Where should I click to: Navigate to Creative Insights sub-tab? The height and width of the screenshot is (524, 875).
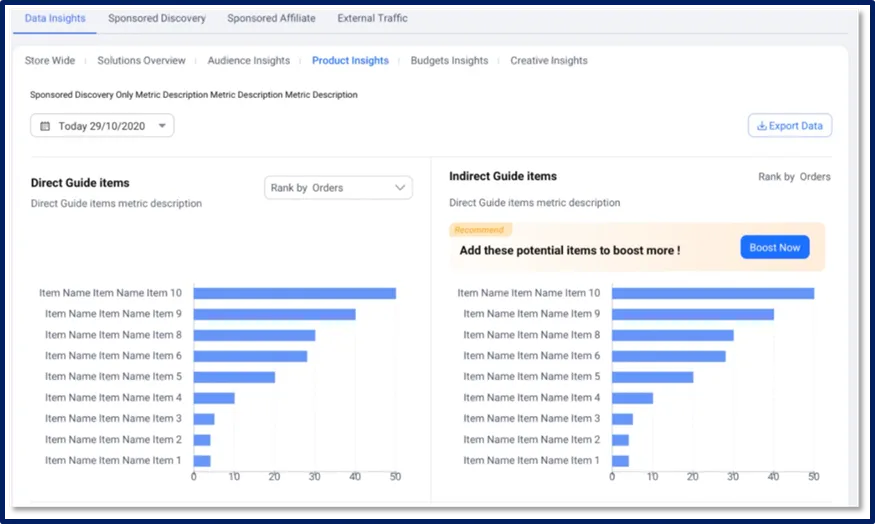[549, 61]
